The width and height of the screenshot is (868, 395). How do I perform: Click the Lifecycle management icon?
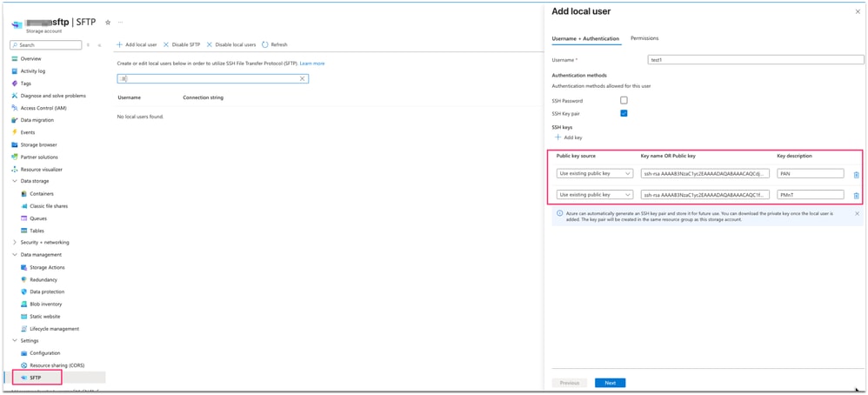click(23, 329)
